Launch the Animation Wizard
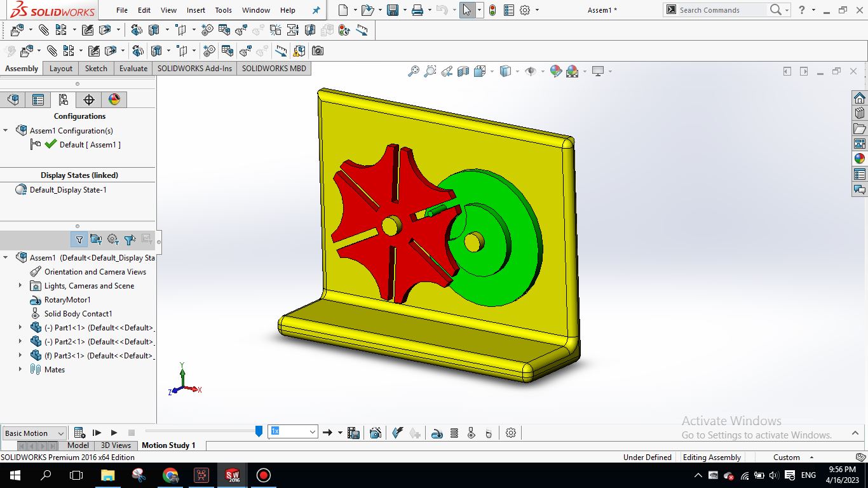868x488 pixels. (376, 433)
